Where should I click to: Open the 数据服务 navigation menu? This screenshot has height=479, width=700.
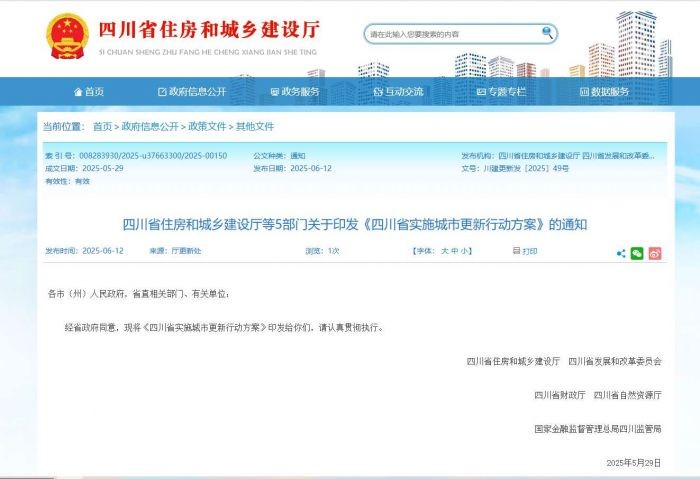click(x=604, y=92)
